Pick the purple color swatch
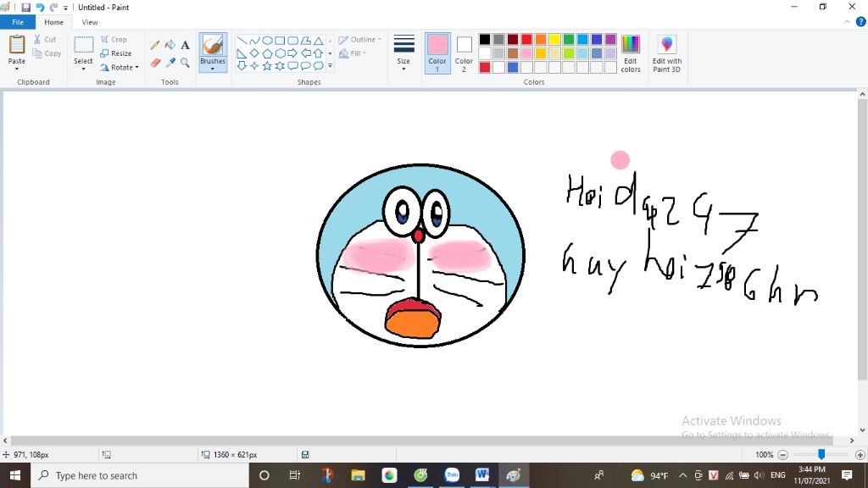This screenshot has height=488, width=868. (610, 39)
